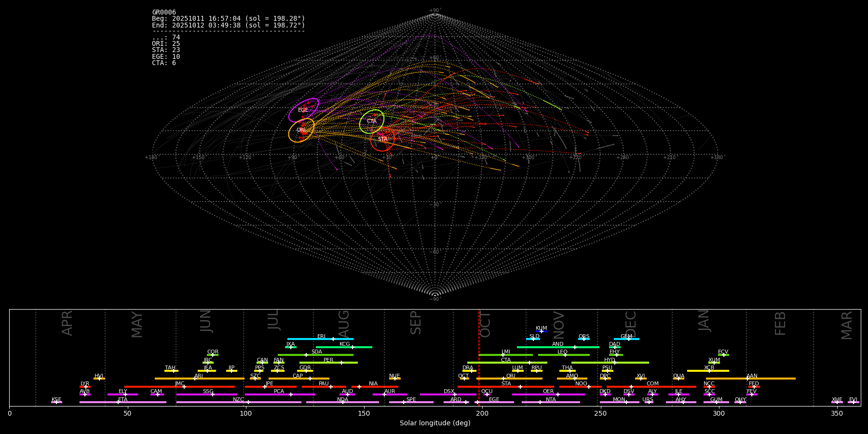Image resolution: width=868 pixels, height=434 pixels.
Task: Click the MON shower bar
Action: point(619,402)
